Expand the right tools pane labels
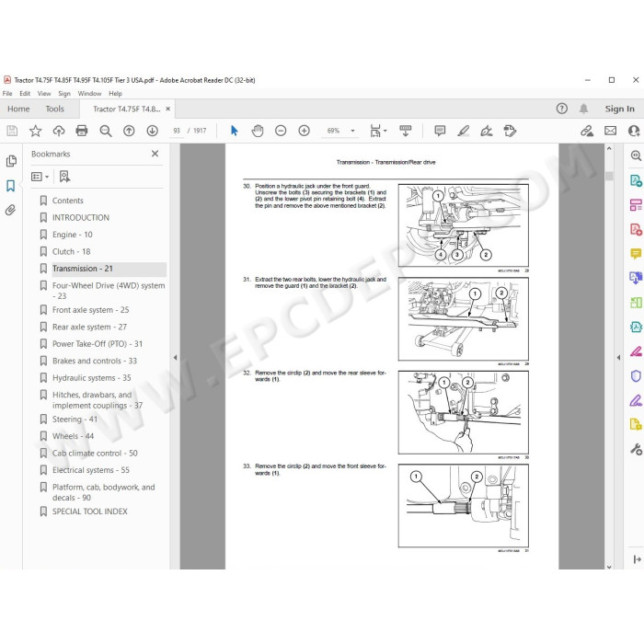The width and height of the screenshot is (644, 644). (x=637, y=559)
